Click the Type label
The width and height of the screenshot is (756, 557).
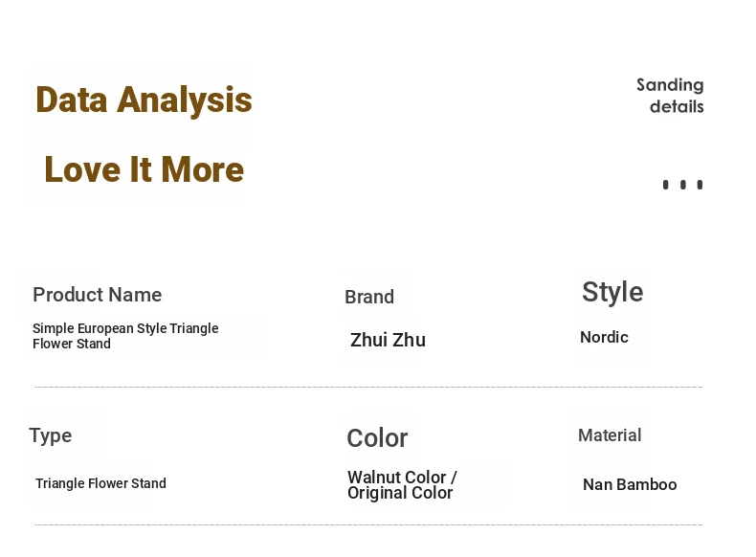51,436
